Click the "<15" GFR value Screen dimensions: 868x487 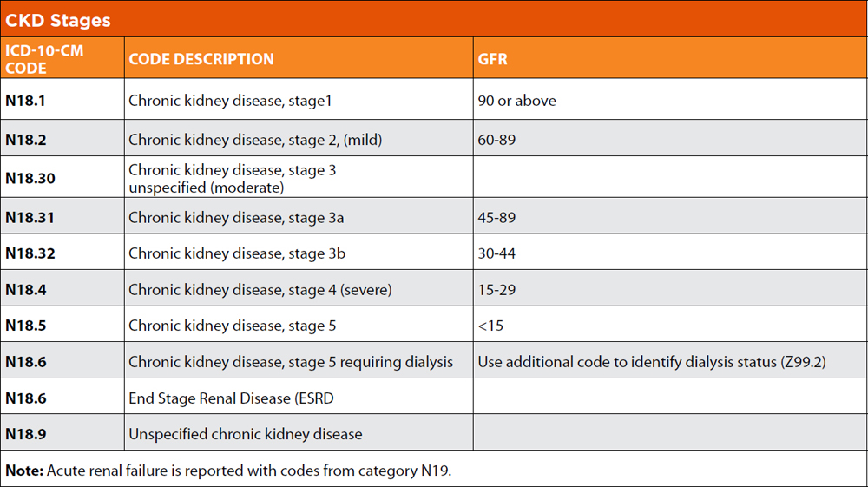click(490, 326)
